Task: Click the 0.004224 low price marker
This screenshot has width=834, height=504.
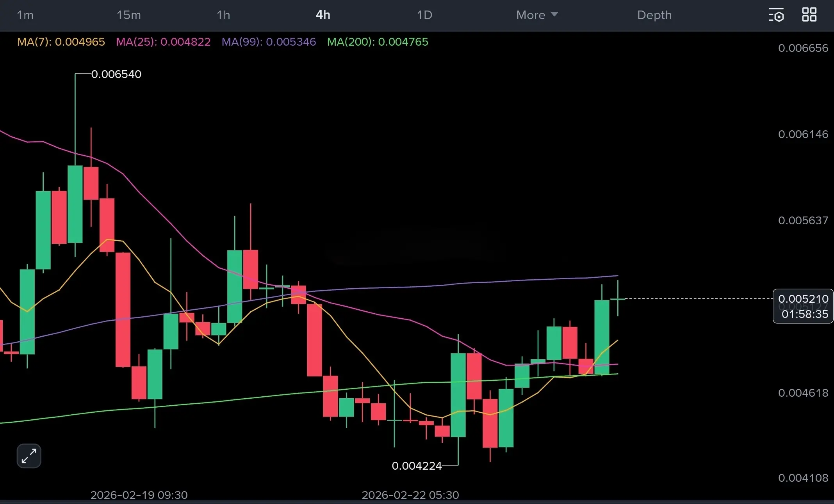Action: (x=417, y=466)
